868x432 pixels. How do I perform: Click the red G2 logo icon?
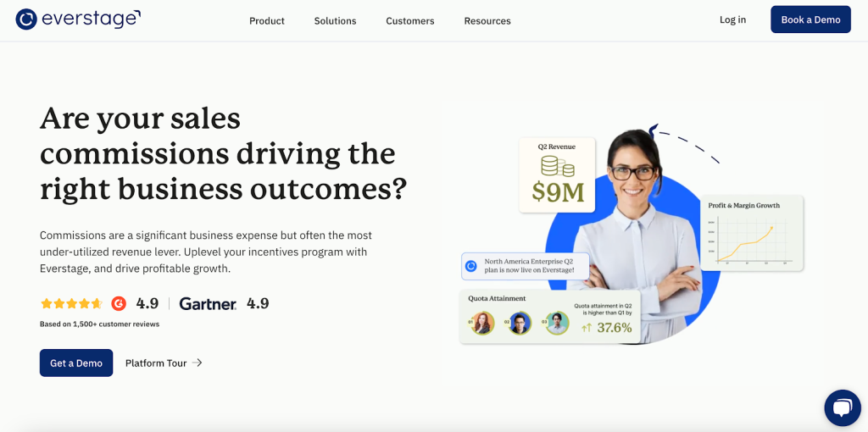tap(119, 303)
